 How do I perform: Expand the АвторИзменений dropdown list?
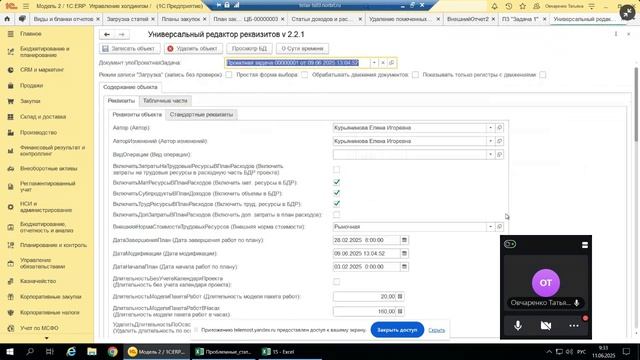pos(490,141)
